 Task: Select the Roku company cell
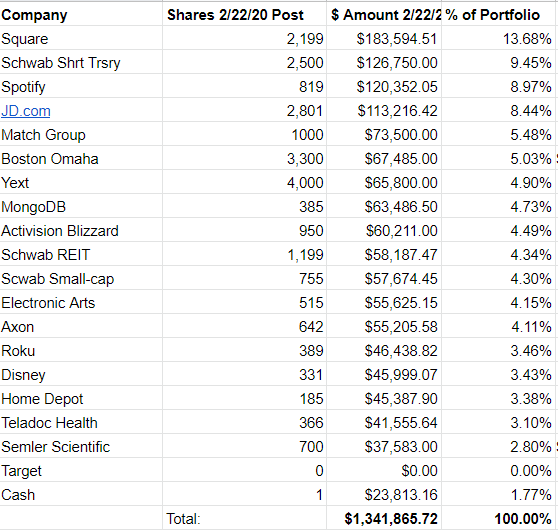pos(81,351)
